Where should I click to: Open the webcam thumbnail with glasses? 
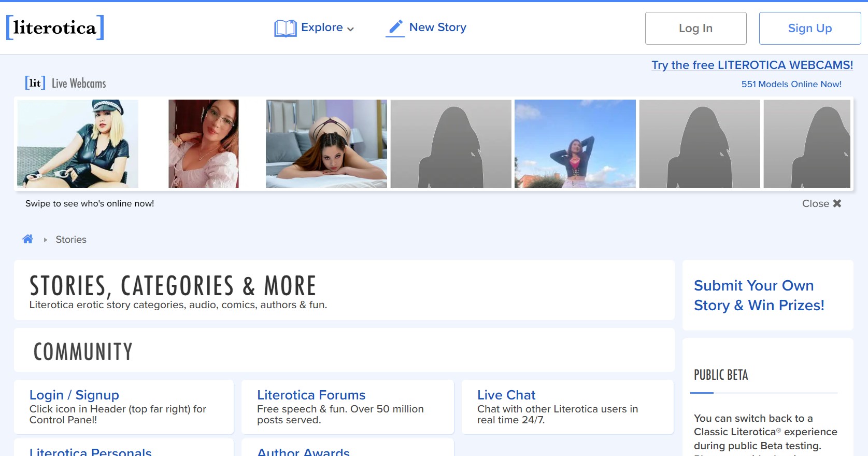tap(204, 144)
